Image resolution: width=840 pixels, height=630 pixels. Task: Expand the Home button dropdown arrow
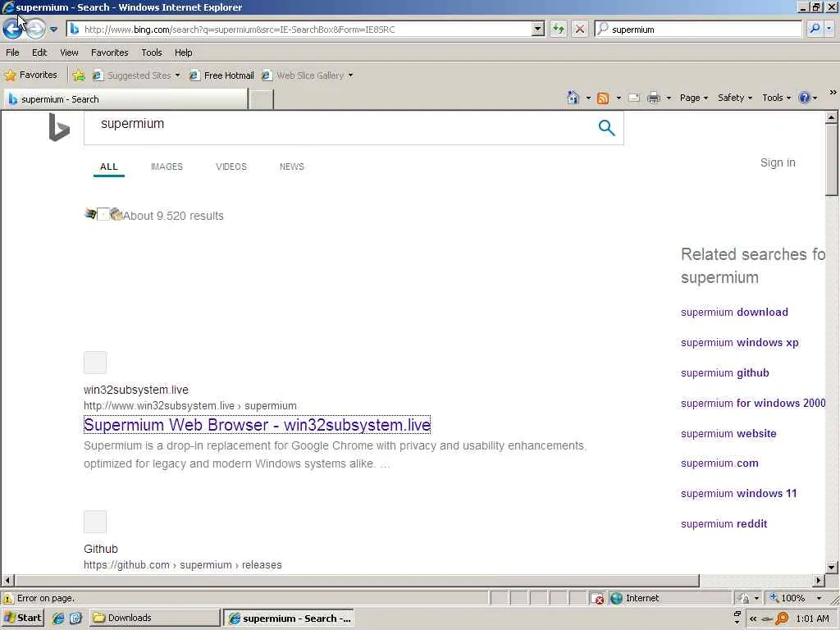[x=588, y=98]
